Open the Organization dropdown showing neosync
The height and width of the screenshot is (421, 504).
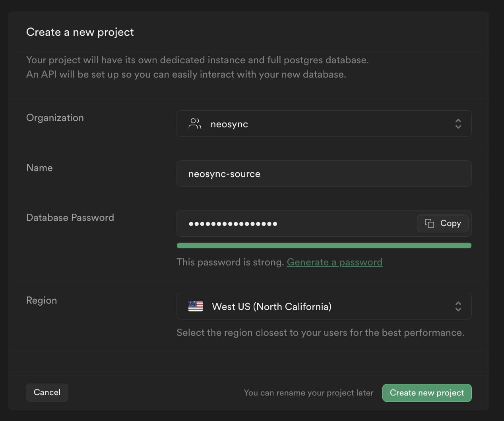pos(324,124)
